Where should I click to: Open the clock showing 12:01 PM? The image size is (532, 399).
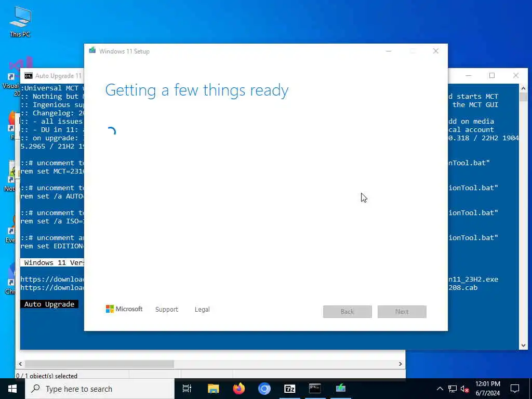487,389
